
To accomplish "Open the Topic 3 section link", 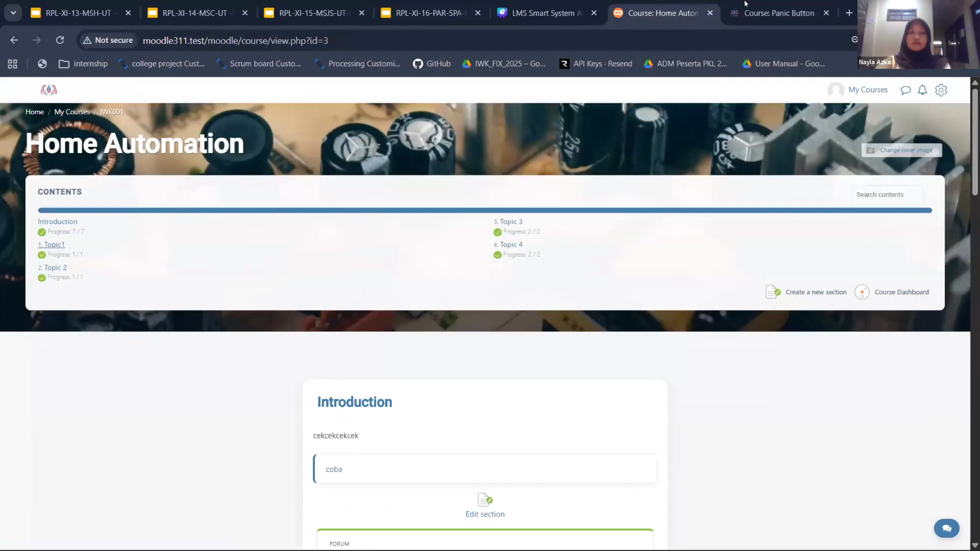I will point(510,221).
